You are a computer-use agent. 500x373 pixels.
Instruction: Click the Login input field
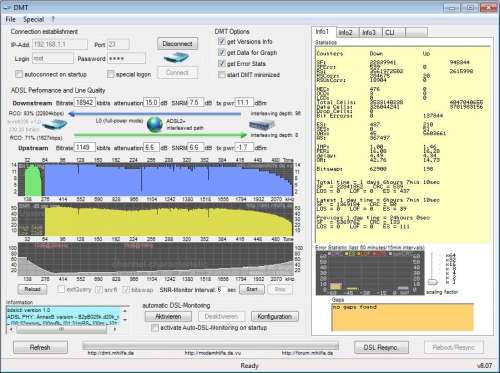coord(53,58)
